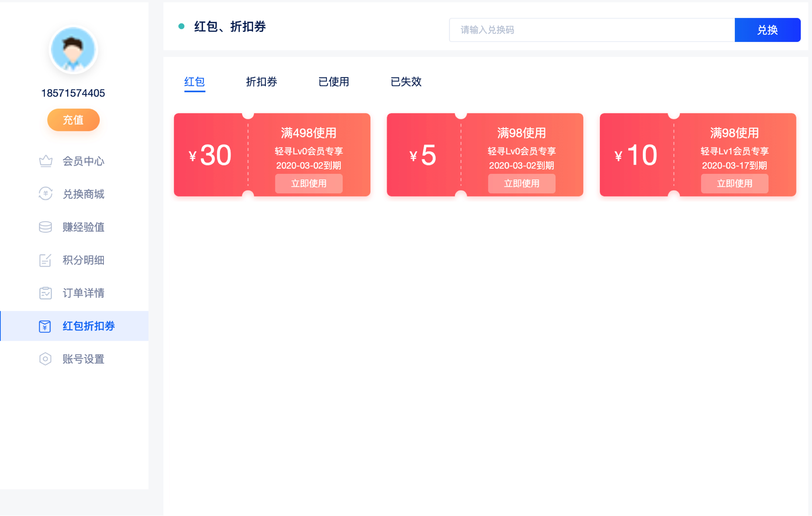Click 立即使用 on the ¥5 coupon

pyautogui.click(x=521, y=184)
